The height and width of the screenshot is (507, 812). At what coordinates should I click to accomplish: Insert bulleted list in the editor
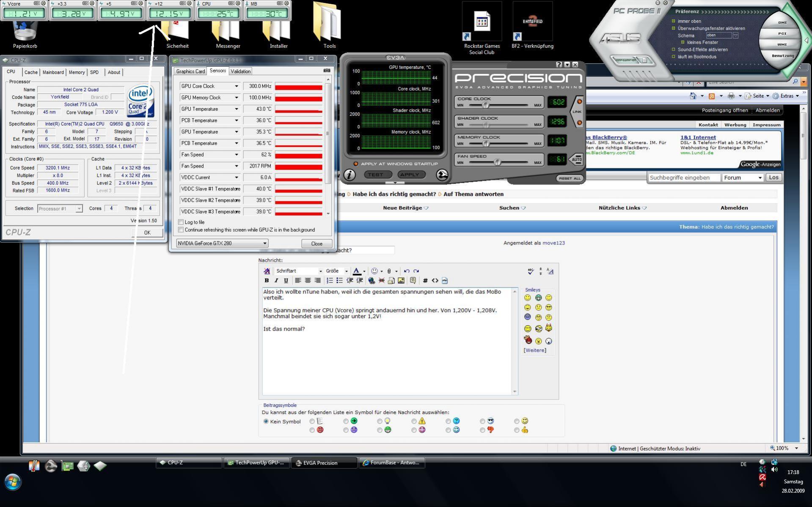[339, 280]
